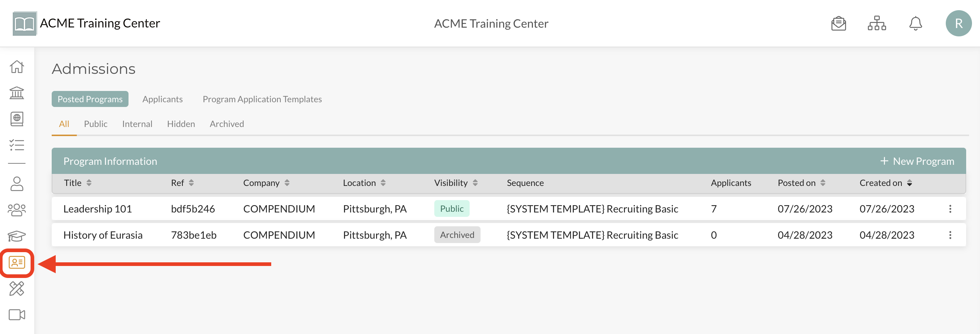The width and height of the screenshot is (980, 334).
Task: Open the people group sidebar icon
Action: tap(17, 210)
